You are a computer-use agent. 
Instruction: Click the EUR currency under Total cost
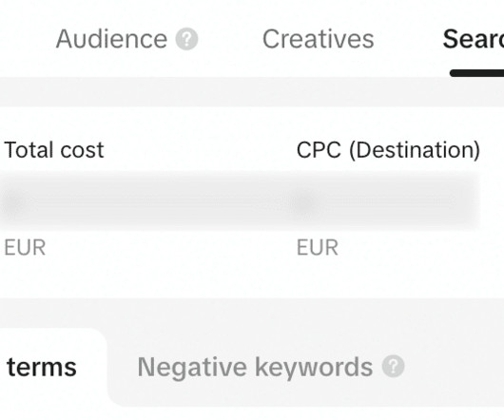(25, 248)
